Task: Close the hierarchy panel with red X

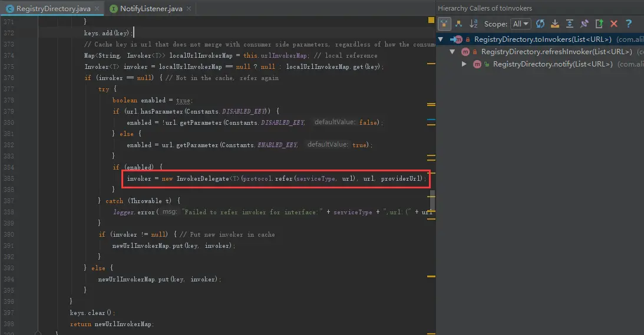Action: point(614,24)
